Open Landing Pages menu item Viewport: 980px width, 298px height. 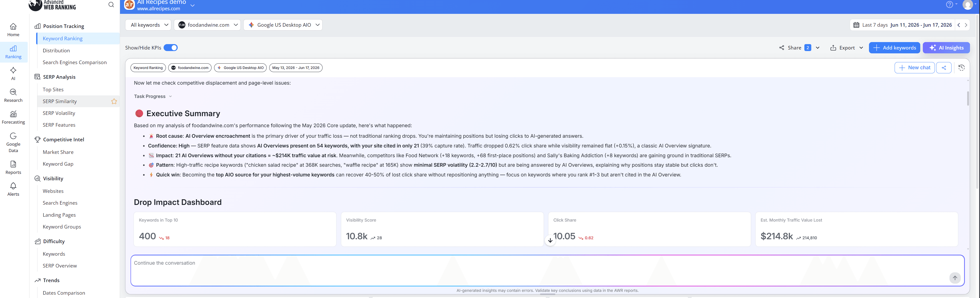(x=59, y=215)
